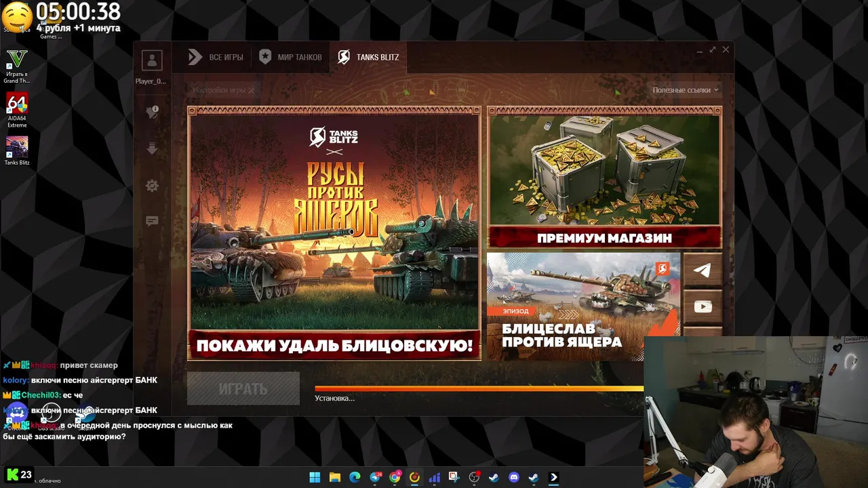Viewport: 868px width, 488px height.
Task: Open the blue bar-chart app on taskbar
Action: pyautogui.click(x=435, y=477)
